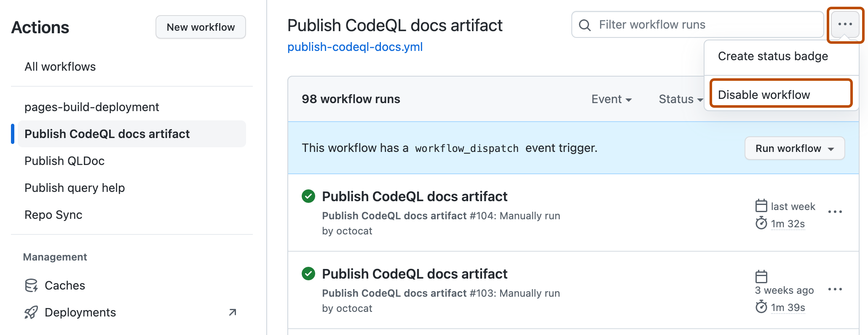
Task: Click the Caches database icon
Action: (31, 285)
